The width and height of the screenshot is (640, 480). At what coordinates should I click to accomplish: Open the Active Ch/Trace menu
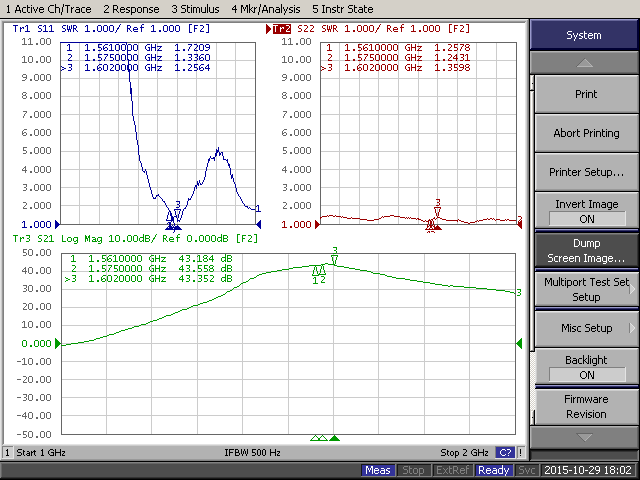48,9
